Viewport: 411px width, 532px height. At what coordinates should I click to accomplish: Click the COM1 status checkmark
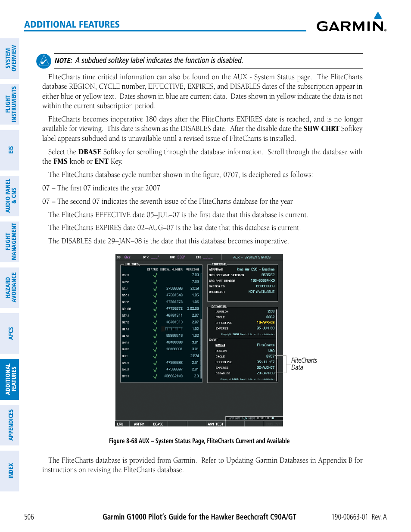(155, 275)
